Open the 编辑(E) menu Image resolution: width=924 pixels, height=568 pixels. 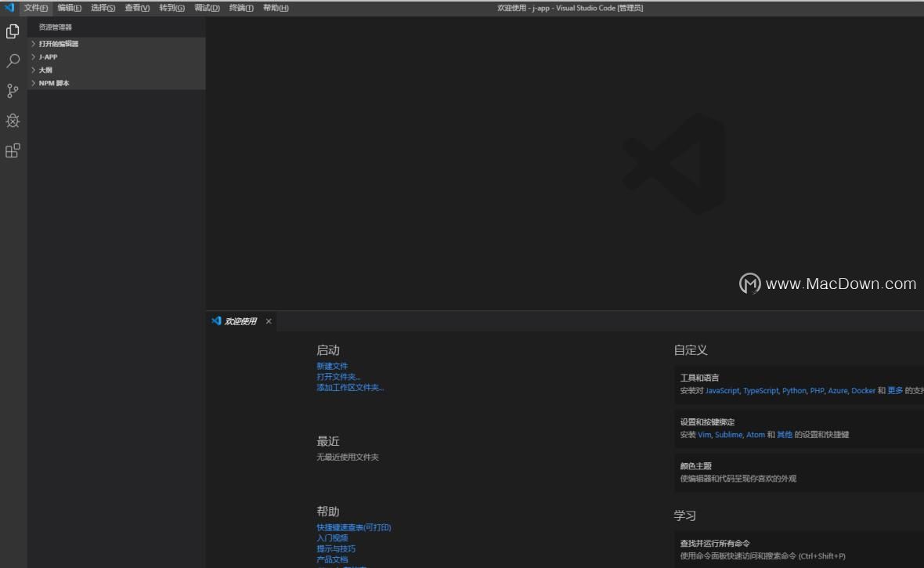point(69,8)
